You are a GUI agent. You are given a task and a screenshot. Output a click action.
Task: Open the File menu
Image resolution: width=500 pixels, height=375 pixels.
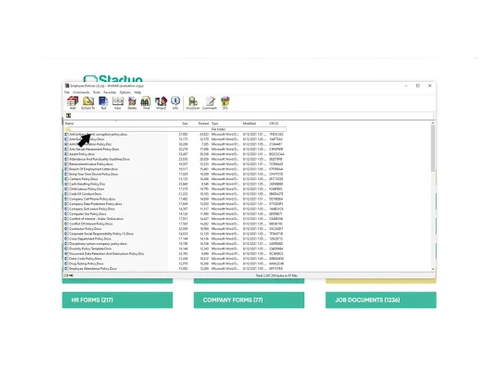click(67, 92)
